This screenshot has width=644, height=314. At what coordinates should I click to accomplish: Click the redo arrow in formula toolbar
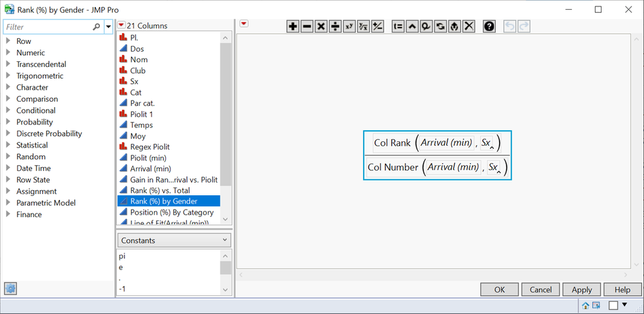point(523,26)
